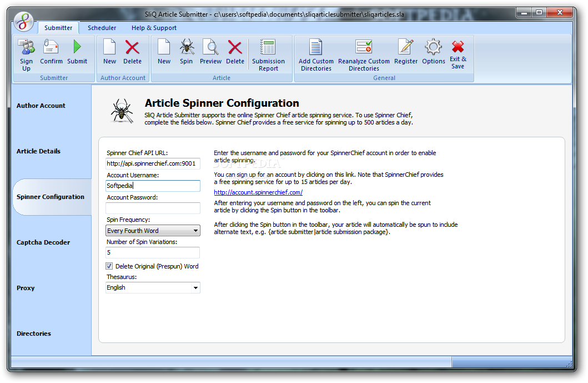Maximize the SliQ Article Submitter window

tap(539, 13)
